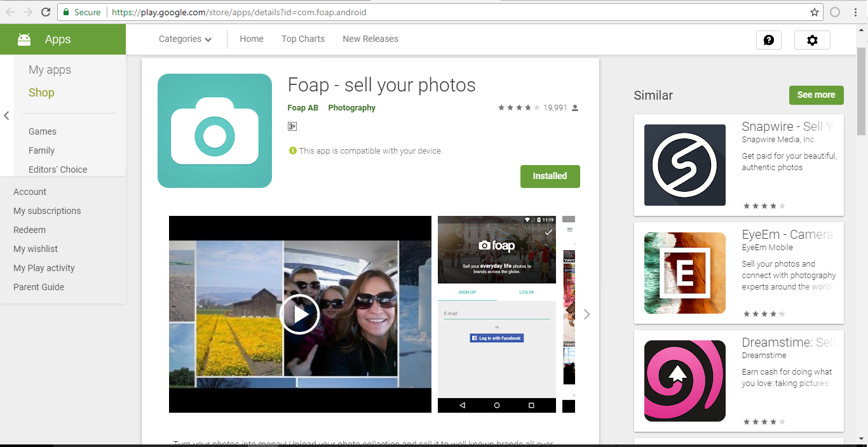Open My Play activity link
The image size is (868, 447).
[x=44, y=268]
